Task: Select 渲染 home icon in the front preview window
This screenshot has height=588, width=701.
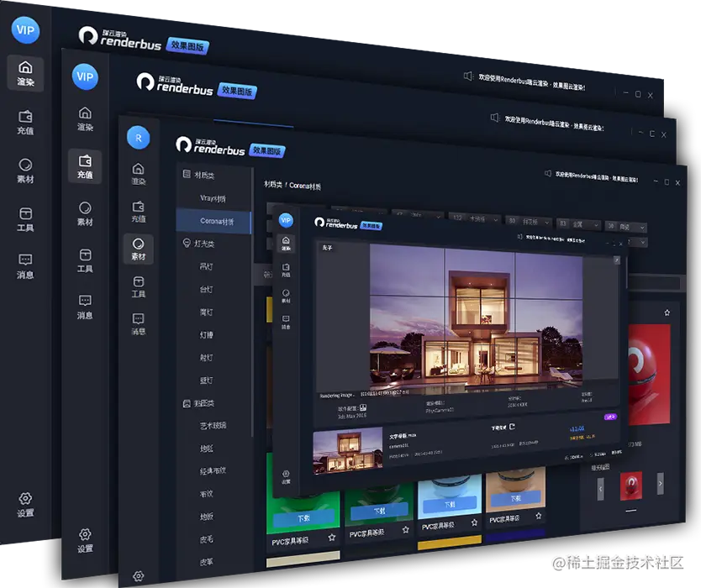Action: click(x=286, y=244)
